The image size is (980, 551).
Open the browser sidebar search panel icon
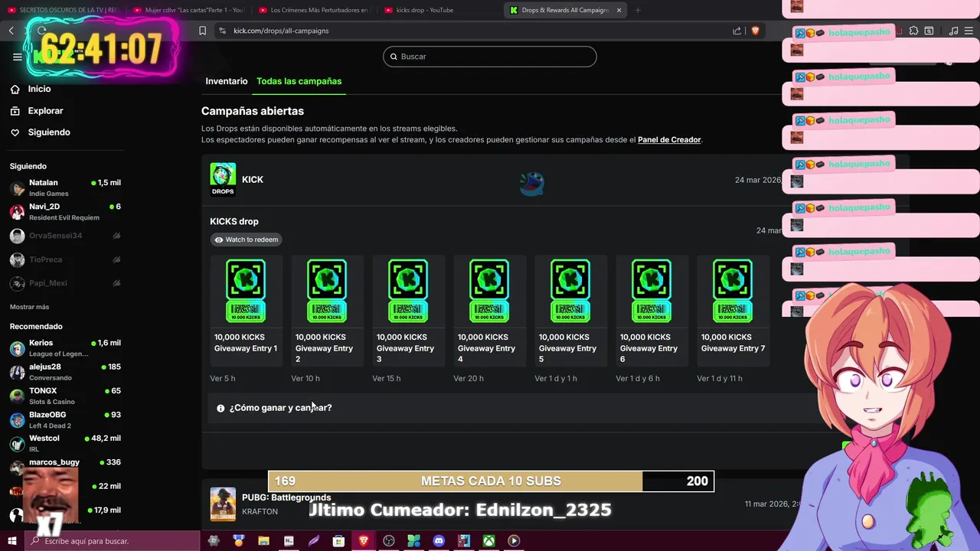tap(929, 31)
